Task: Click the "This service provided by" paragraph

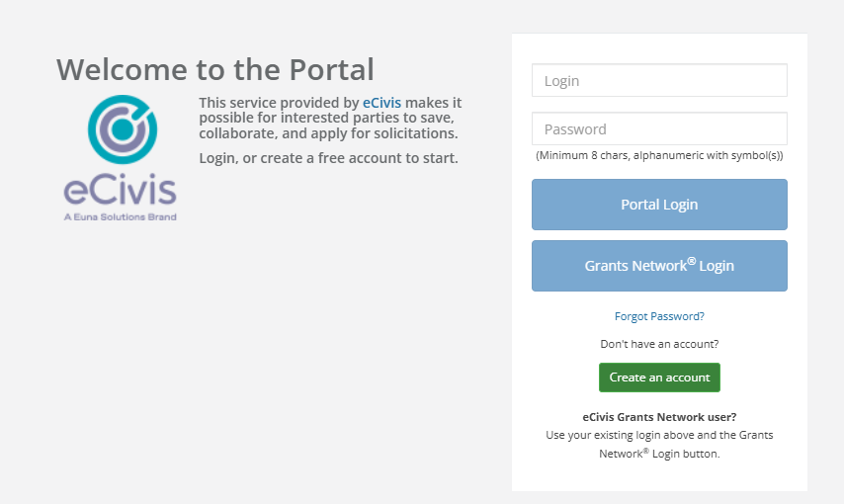Action: [279, 103]
